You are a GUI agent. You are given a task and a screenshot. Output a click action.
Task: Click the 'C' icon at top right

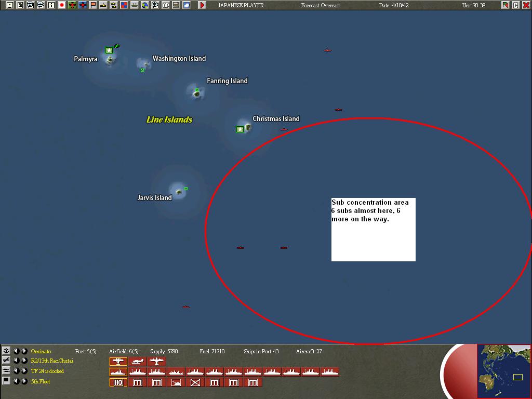pos(516,5)
